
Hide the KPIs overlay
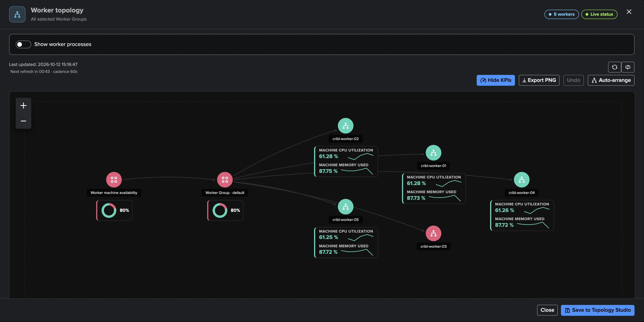(x=496, y=80)
